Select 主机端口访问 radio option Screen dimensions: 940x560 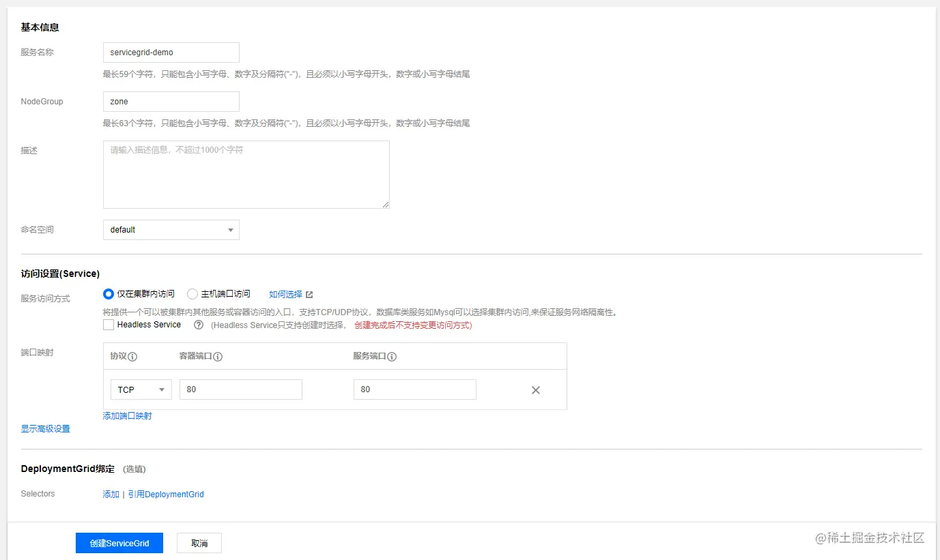193,294
